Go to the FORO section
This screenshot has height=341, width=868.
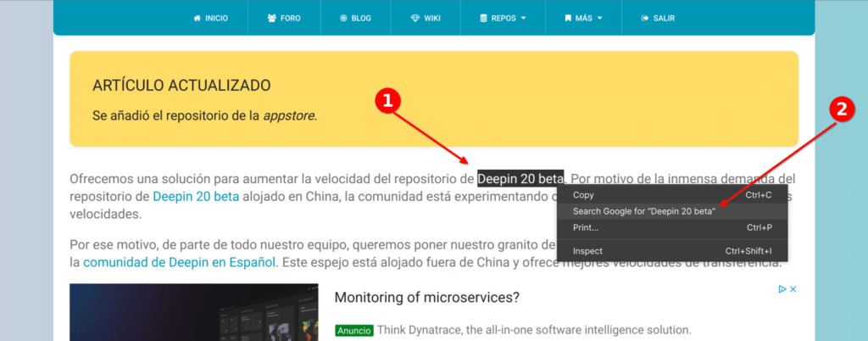pyautogui.click(x=284, y=19)
